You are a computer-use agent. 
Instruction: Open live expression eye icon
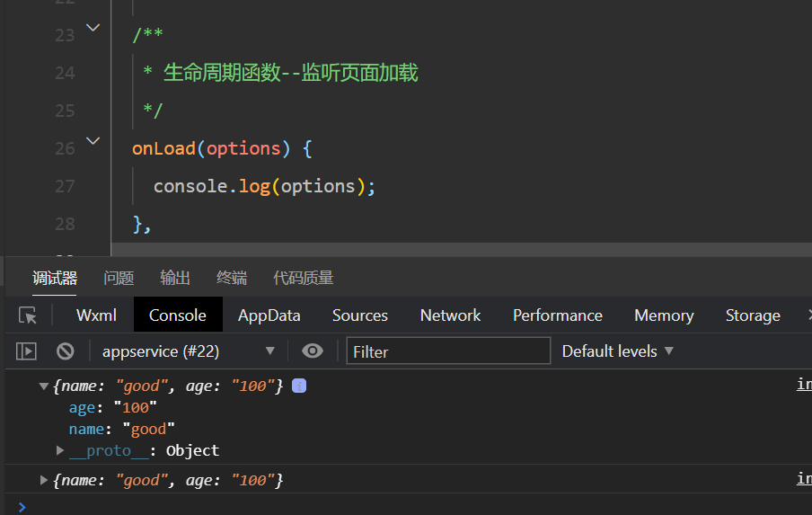click(x=313, y=351)
